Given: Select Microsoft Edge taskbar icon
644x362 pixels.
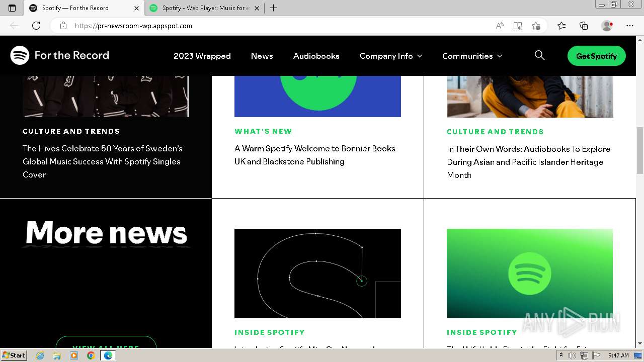Looking at the screenshot, I should [x=108, y=355].
